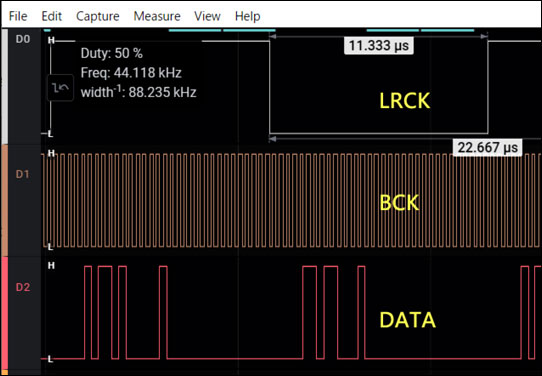This screenshot has height=376, width=542.
Task: Click the 11.333 µs measurement label
Action: (x=379, y=45)
